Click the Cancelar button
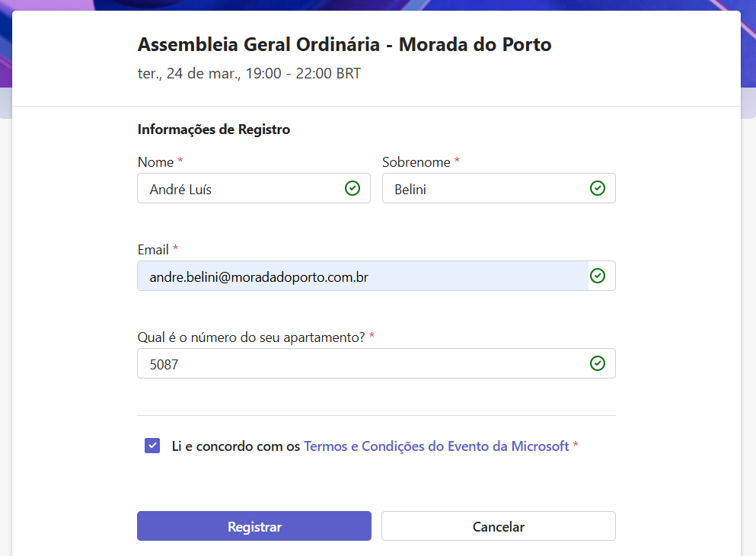The width and height of the screenshot is (756, 556). click(498, 526)
